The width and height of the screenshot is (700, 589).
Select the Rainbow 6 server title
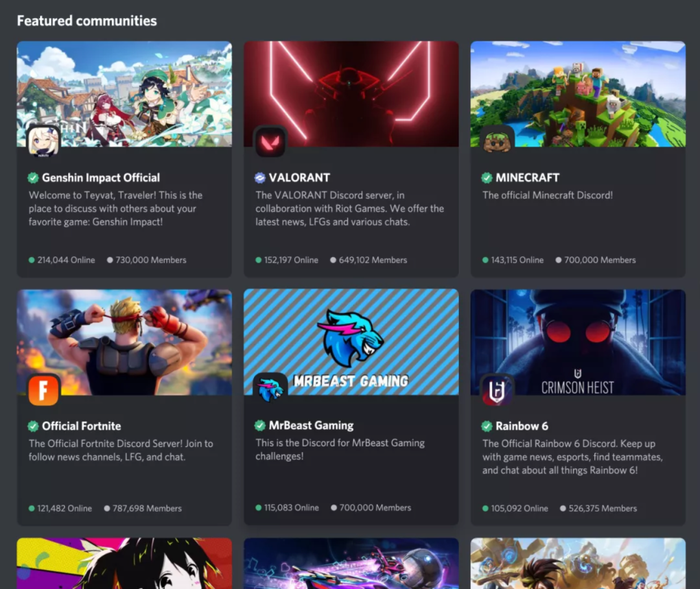click(522, 426)
